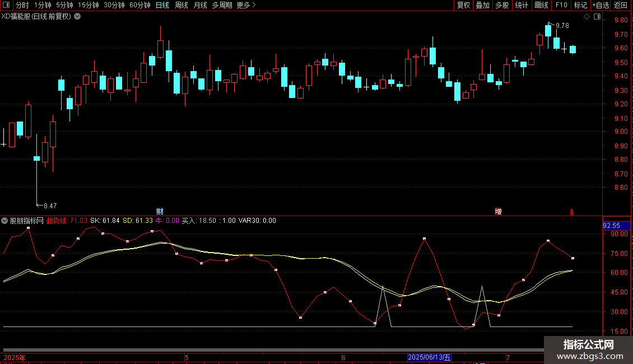633x364 pixels.
Task: Click the 财 financial marker on the chart
Action: pos(160,212)
